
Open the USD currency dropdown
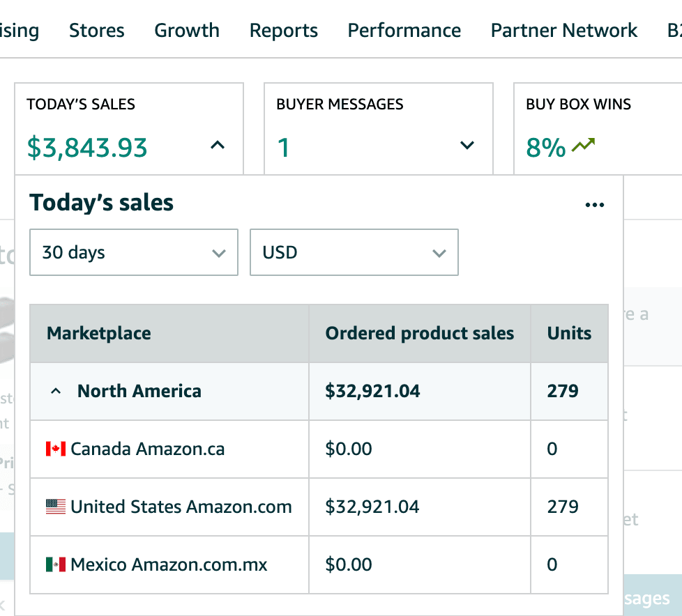click(x=354, y=252)
